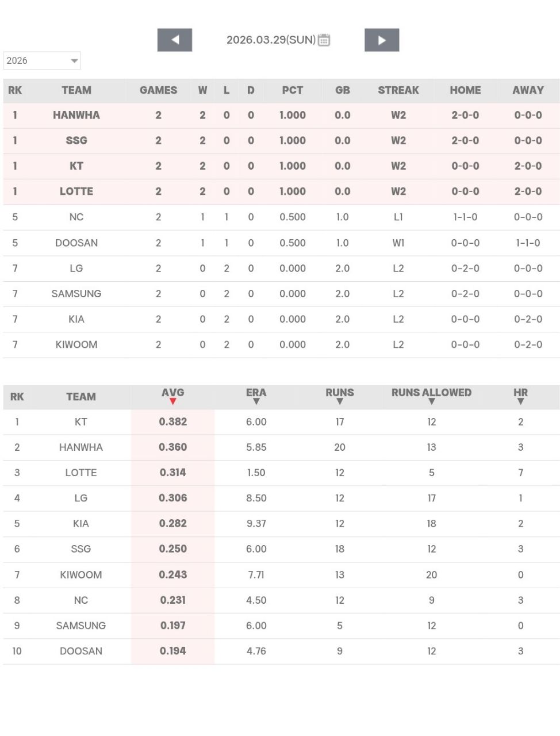Click the GB column header
Screen dimensions: 560x736
click(342, 90)
